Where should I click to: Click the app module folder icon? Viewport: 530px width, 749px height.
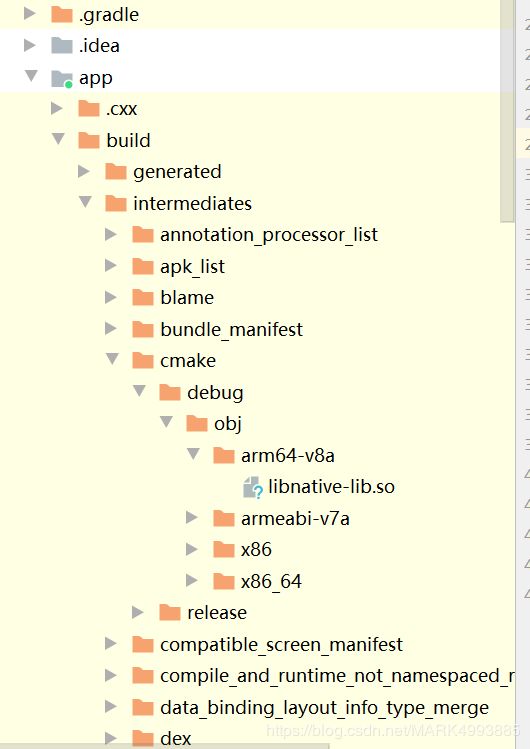(x=62, y=78)
